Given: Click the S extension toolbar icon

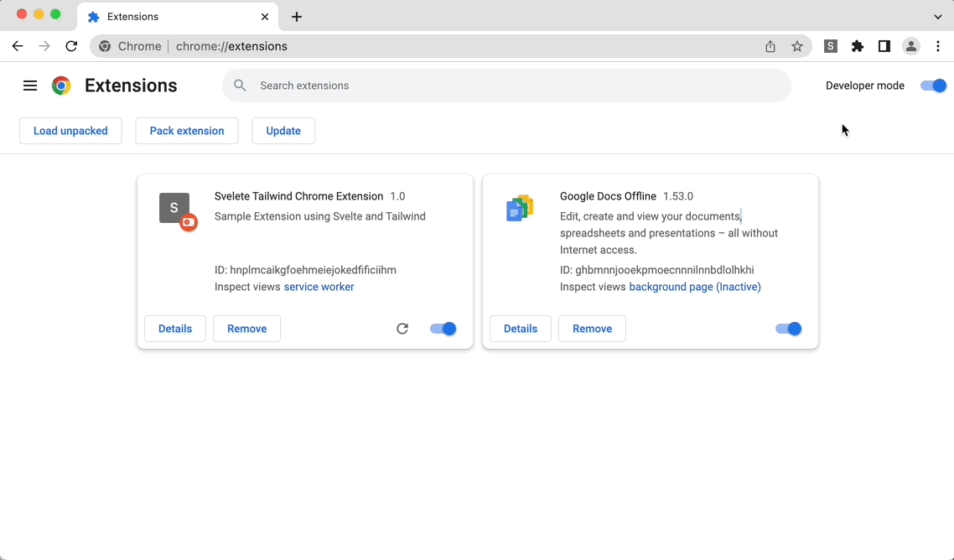Looking at the screenshot, I should (x=830, y=46).
